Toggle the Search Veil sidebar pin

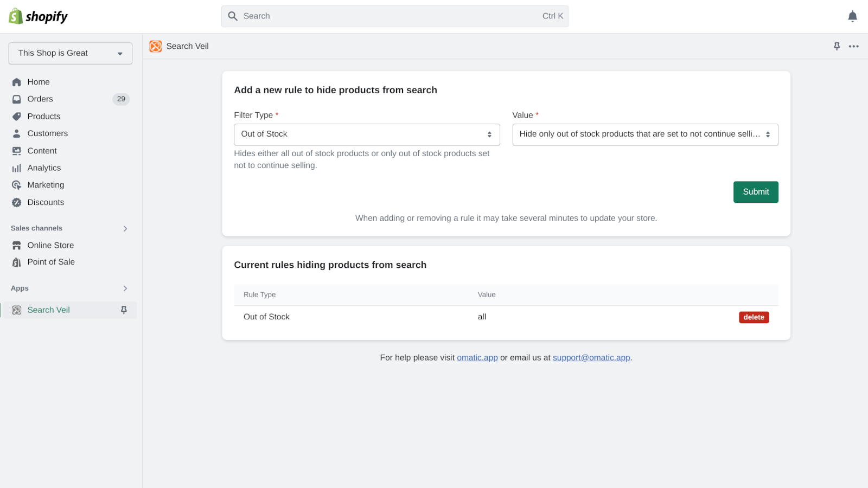124,310
